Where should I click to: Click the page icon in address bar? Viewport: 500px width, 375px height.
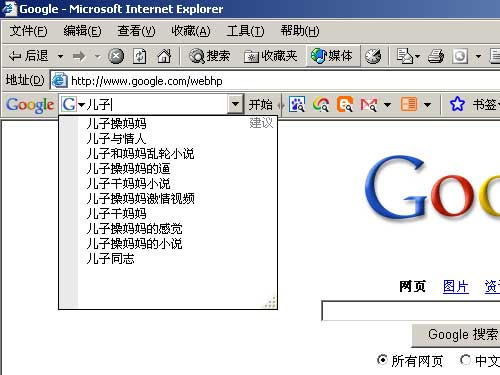click(x=60, y=81)
